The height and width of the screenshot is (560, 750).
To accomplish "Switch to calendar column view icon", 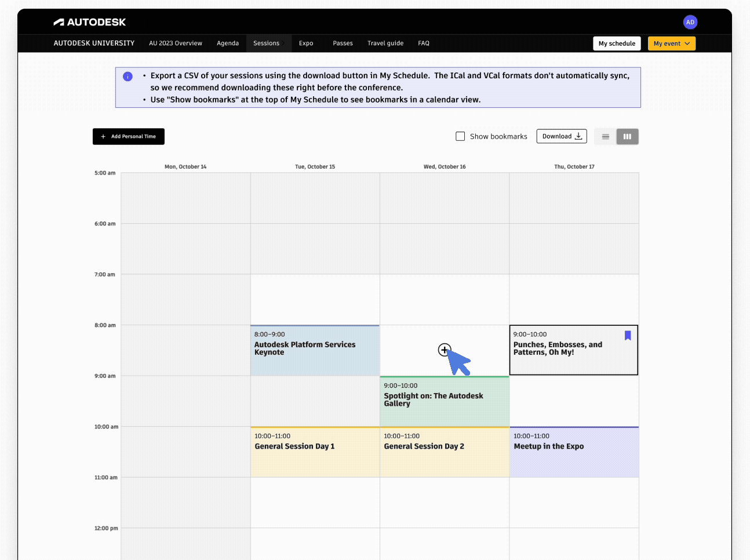I will pyautogui.click(x=627, y=137).
